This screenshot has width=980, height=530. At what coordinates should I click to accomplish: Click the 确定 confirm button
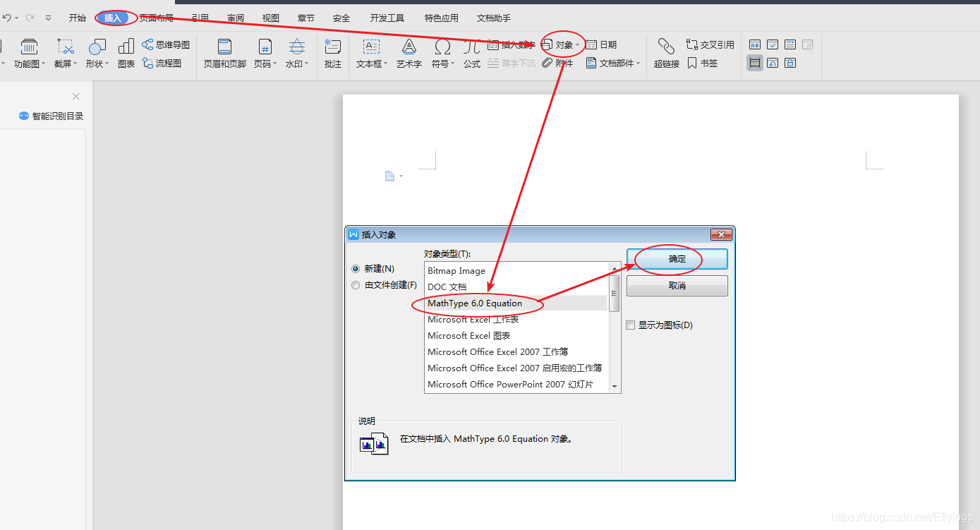[676, 259]
